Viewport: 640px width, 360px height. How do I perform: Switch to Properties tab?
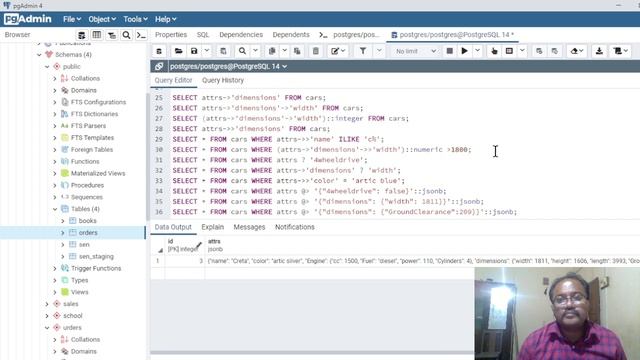click(x=171, y=35)
